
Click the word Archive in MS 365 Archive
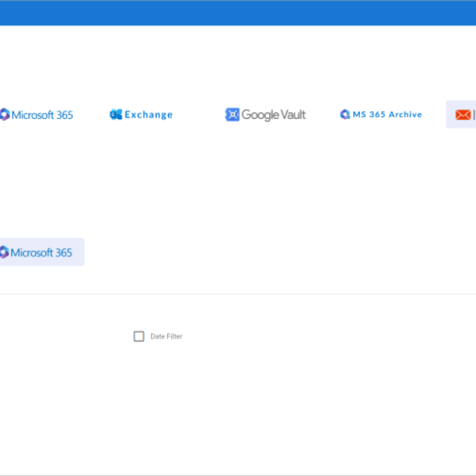coord(405,115)
